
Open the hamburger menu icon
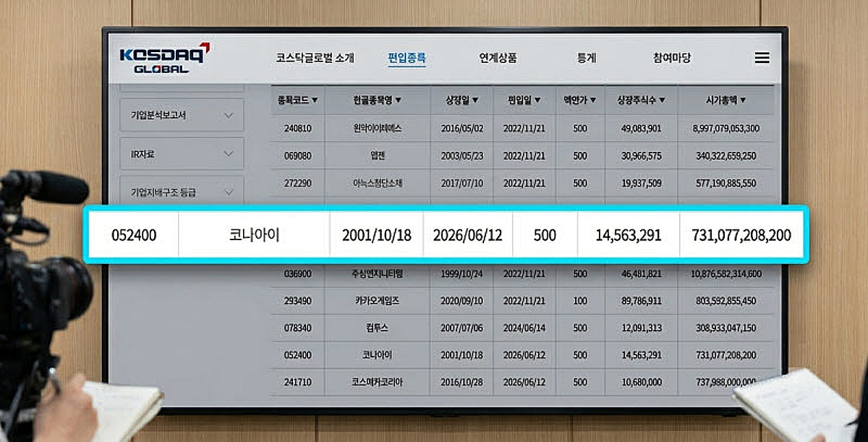tap(762, 58)
